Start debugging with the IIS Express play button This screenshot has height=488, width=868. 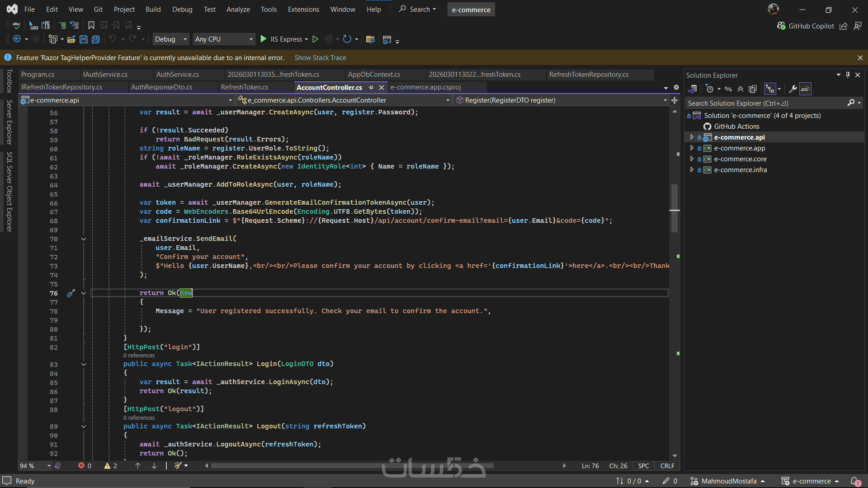pyautogui.click(x=264, y=39)
